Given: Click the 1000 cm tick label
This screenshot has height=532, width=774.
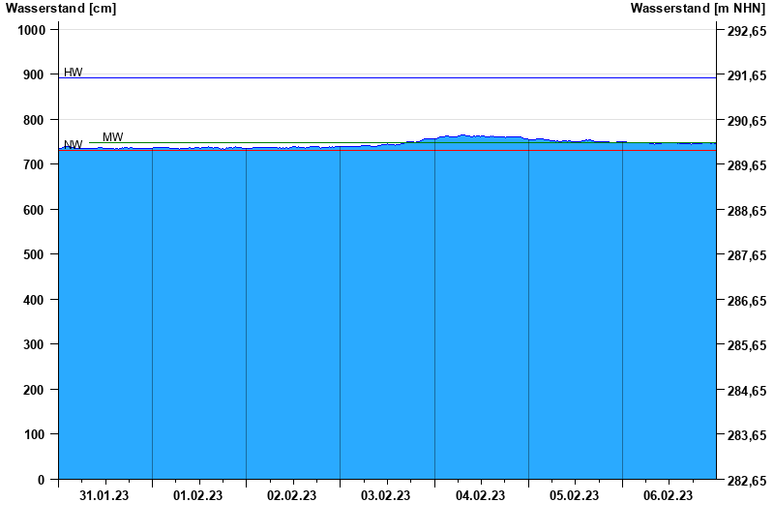Looking at the screenshot, I should tap(32, 30).
